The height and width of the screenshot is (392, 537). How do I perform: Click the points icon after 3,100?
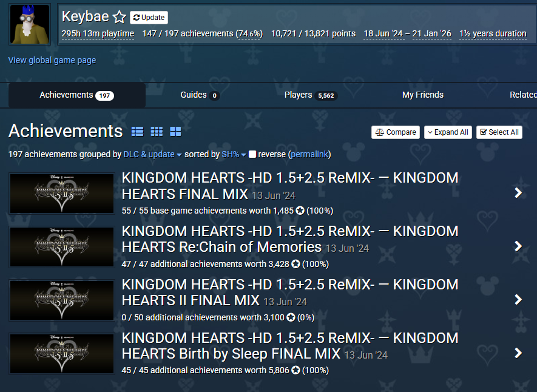click(x=291, y=317)
